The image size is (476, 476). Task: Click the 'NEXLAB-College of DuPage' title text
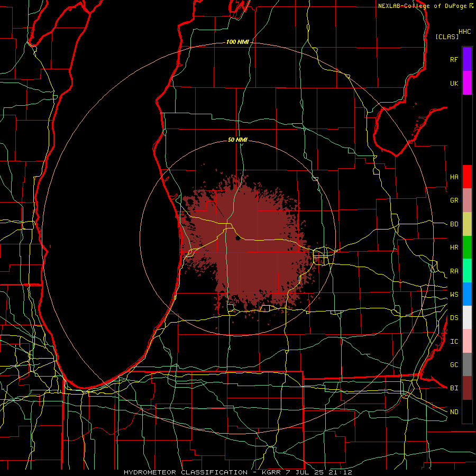[x=422, y=6]
